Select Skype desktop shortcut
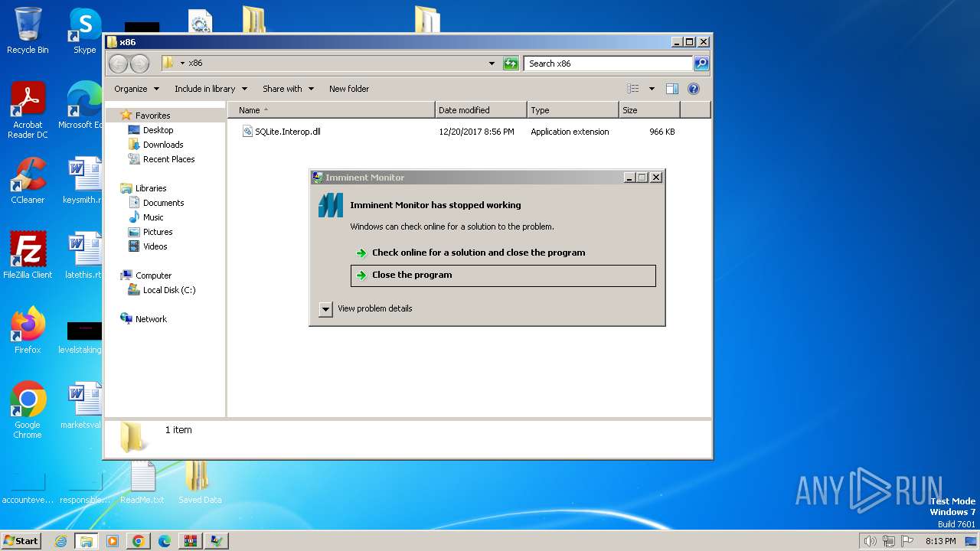 (x=84, y=31)
